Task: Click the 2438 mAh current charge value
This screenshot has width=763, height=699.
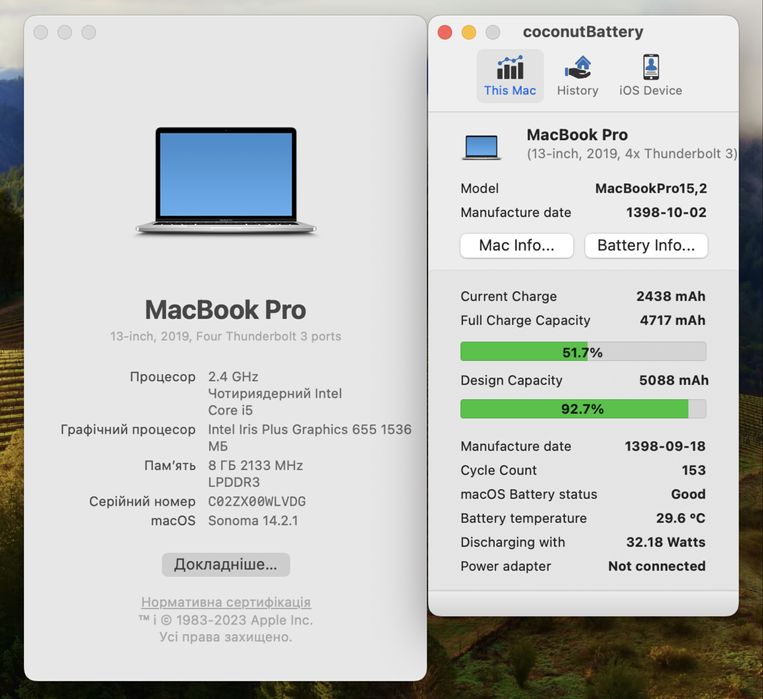Action: pyautogui.click(x=671, y=296)
